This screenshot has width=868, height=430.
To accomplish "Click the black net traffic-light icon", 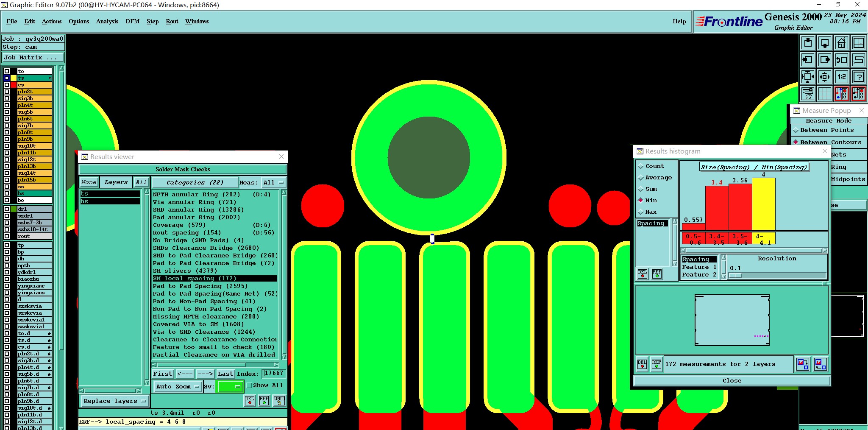I will tap(859, 94).
